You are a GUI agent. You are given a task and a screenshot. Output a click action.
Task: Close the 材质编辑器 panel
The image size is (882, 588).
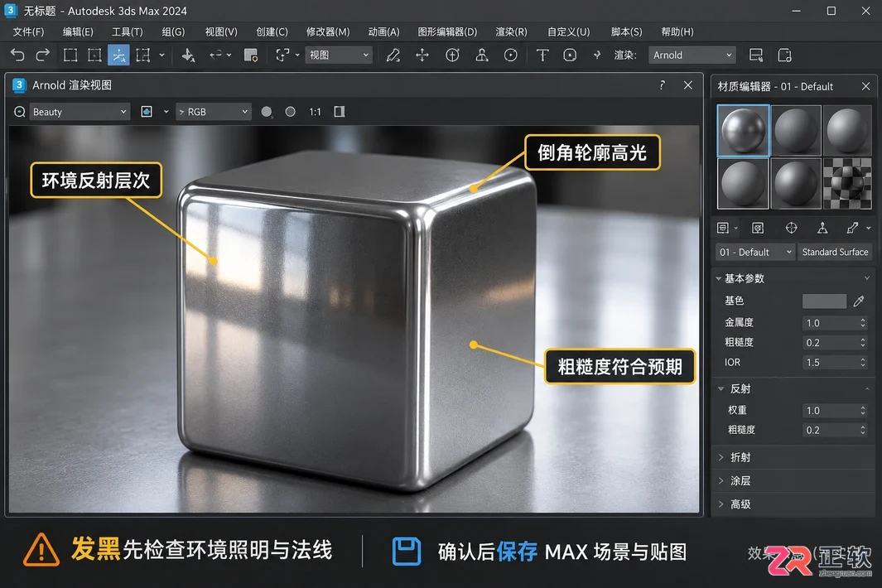pos(865,86)
